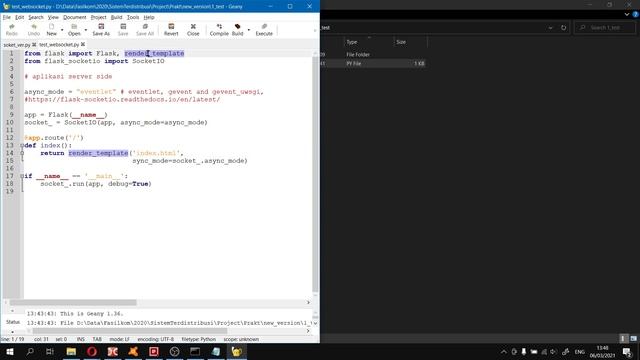This screenshot has width=640, height=360.
Task: Create a new file with New icon
Action: [51, 30]
